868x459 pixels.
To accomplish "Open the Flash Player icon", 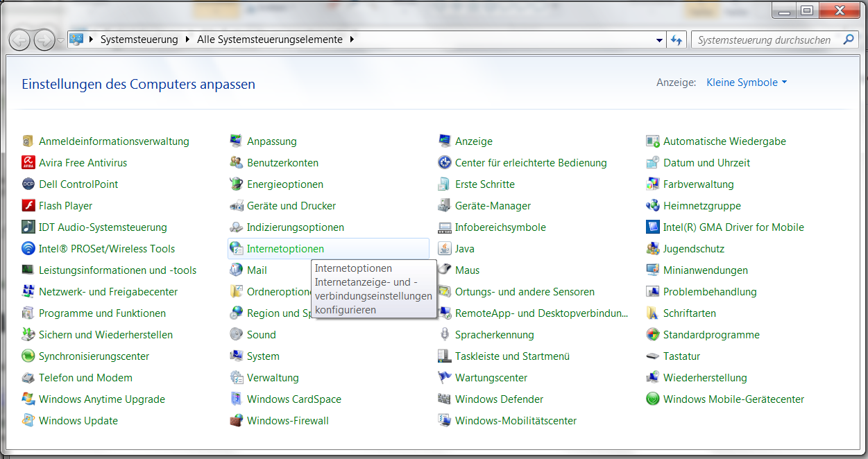I will [x=28, y=206].
